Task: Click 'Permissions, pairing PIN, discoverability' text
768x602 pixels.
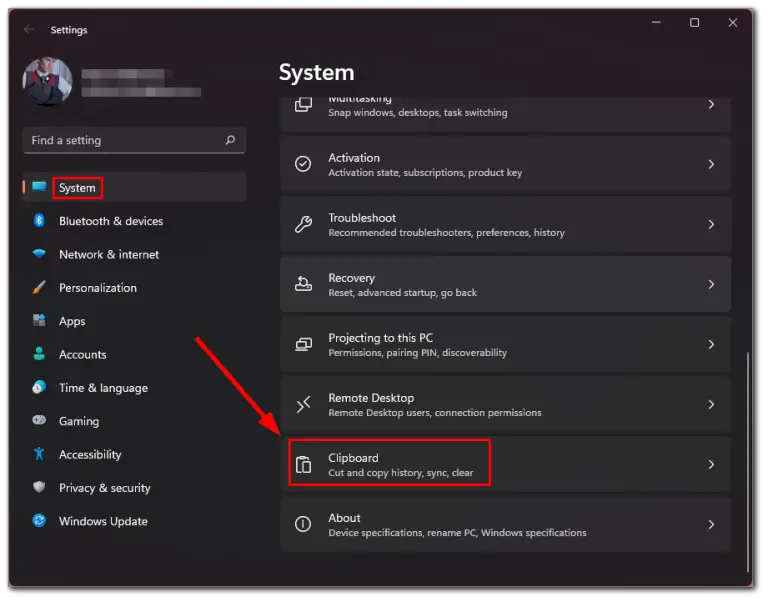Action: tap(418, 353)
